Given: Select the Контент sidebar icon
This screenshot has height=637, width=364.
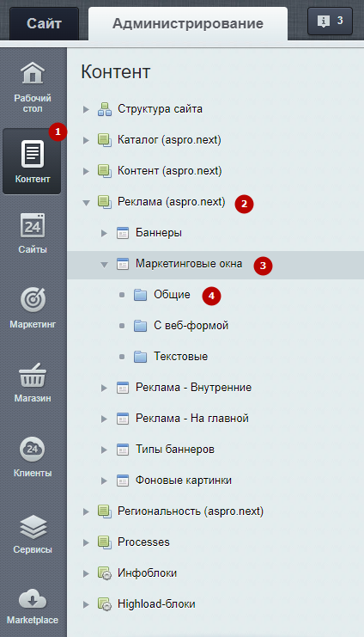Looking at the screenshot, I should point(32,154).
